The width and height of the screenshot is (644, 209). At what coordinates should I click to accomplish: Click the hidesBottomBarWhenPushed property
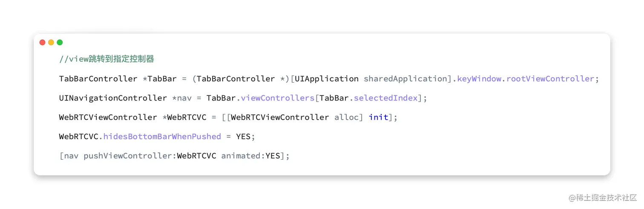point(162,137)
